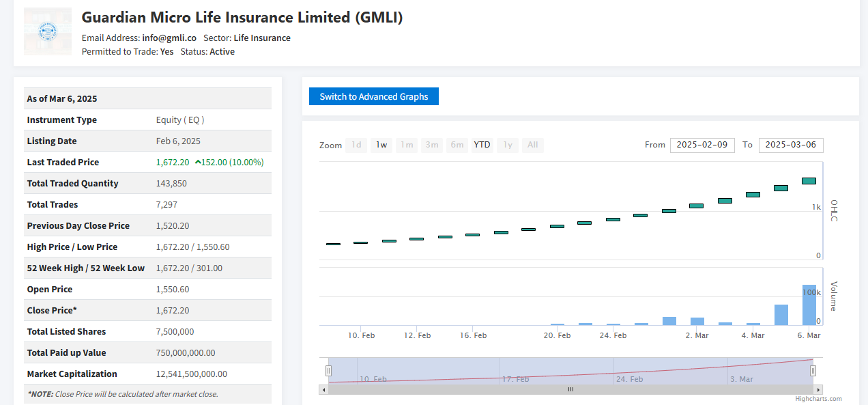Grab the navigator's right range handle

[x=813, y=371]
